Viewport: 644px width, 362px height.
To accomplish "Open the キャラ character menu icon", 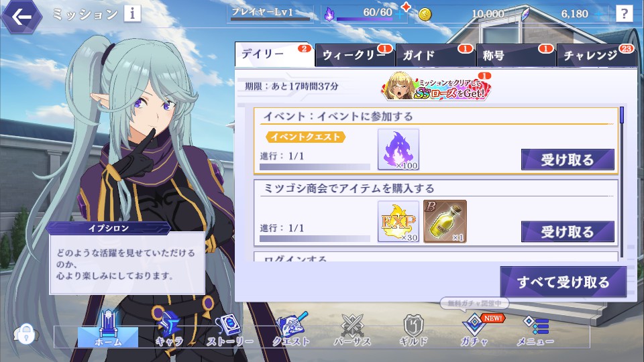I will (x=169, y=329).
